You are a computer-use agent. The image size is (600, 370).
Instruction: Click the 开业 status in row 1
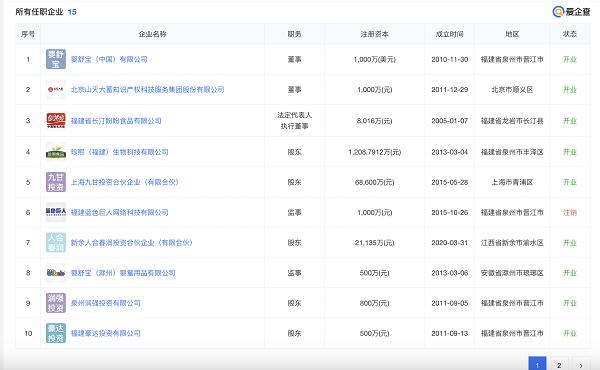pyautogui.click(x=569, y=59)
